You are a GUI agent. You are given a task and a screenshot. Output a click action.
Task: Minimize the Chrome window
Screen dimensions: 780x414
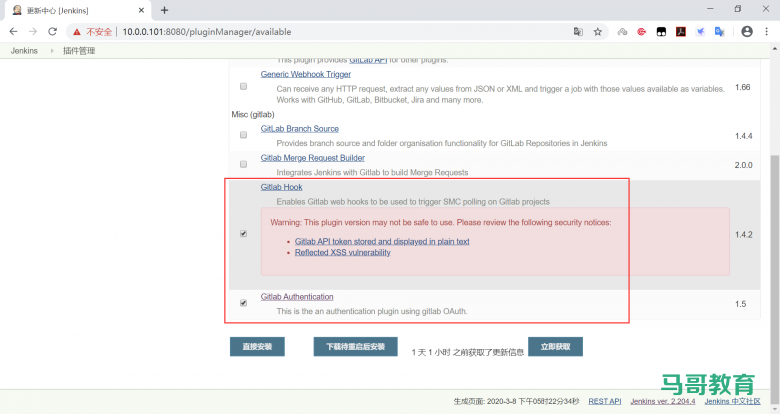(710, 9)
